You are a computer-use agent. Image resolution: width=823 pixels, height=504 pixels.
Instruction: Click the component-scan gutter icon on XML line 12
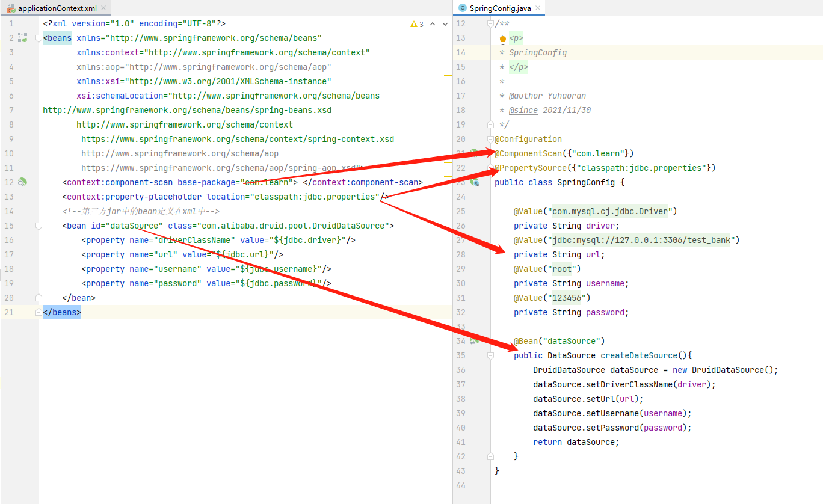(22, 182)
